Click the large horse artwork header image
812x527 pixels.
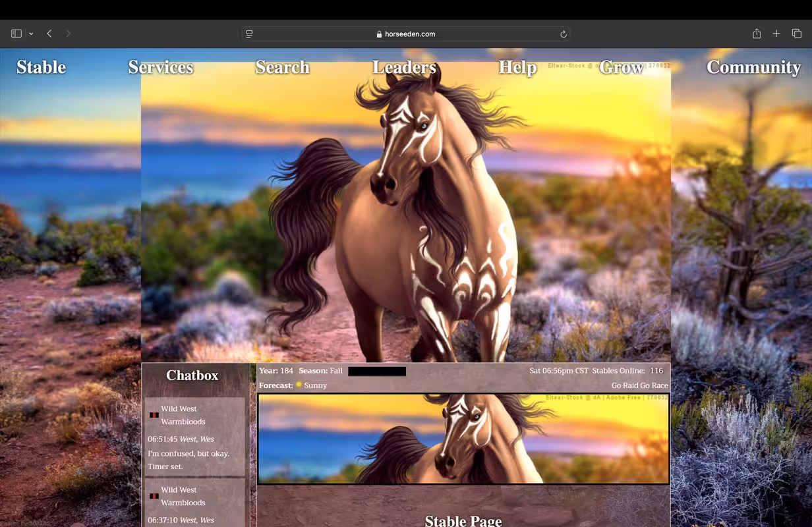406,212
